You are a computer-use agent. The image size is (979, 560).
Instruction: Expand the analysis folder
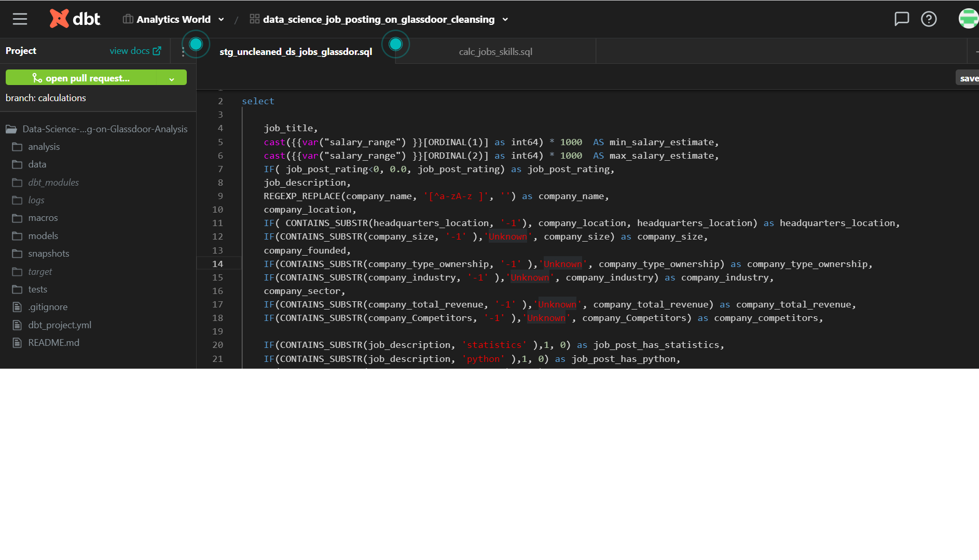click(x=17, y=147)
